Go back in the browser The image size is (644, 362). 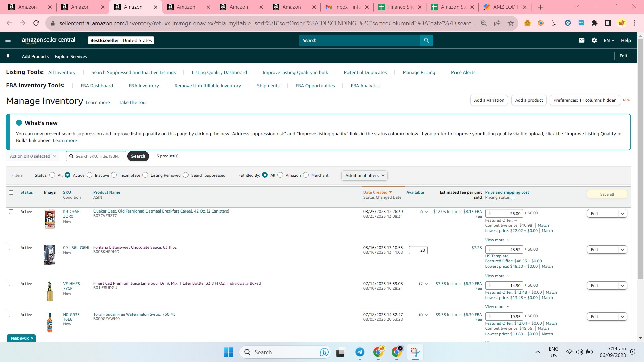[9, 23]
